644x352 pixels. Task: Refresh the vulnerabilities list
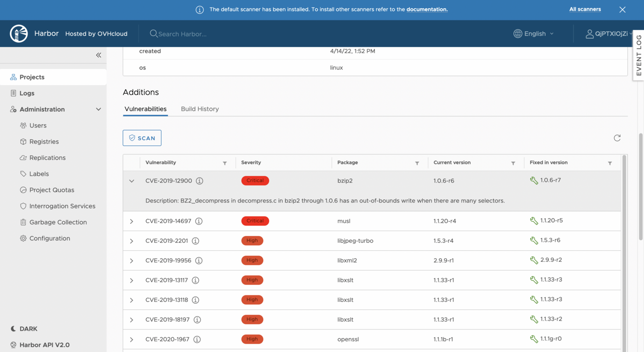tap(617, 138)
